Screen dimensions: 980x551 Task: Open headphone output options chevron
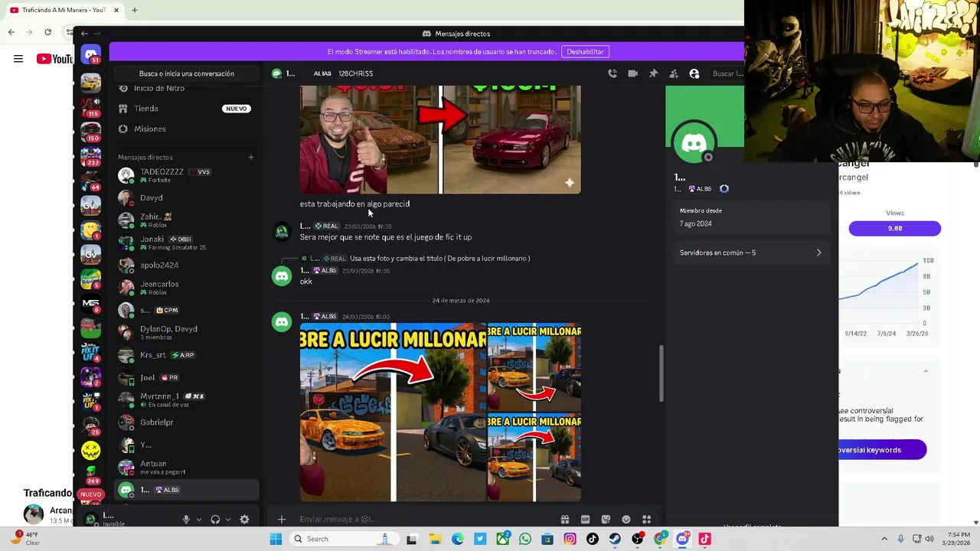pyautogui.click(x=228, y=520)
